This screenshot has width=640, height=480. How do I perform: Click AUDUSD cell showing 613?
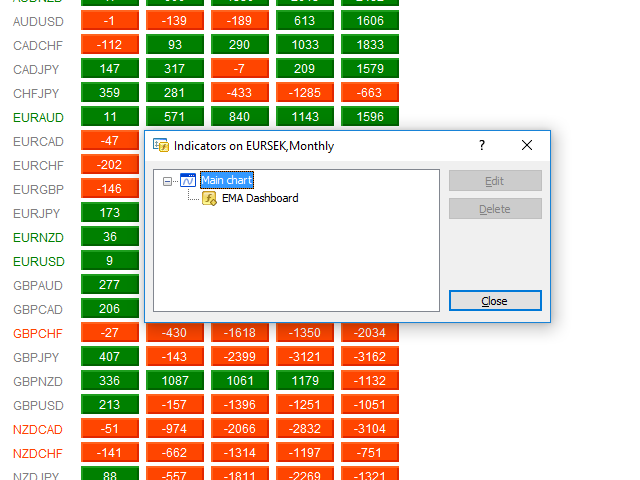305,21
